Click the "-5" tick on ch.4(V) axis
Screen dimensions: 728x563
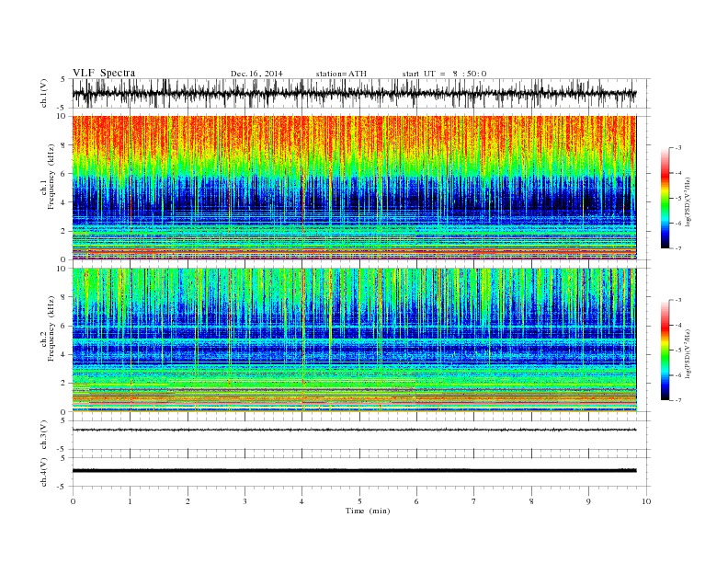tap(63, 487)
